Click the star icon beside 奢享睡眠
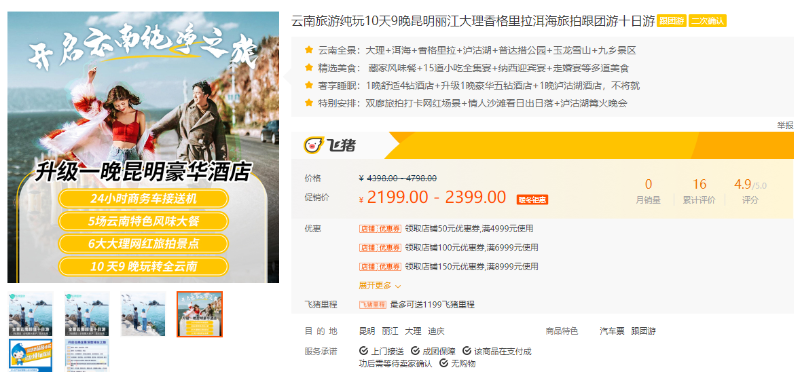Screen dimensions: 800x372 coord(308,85)
